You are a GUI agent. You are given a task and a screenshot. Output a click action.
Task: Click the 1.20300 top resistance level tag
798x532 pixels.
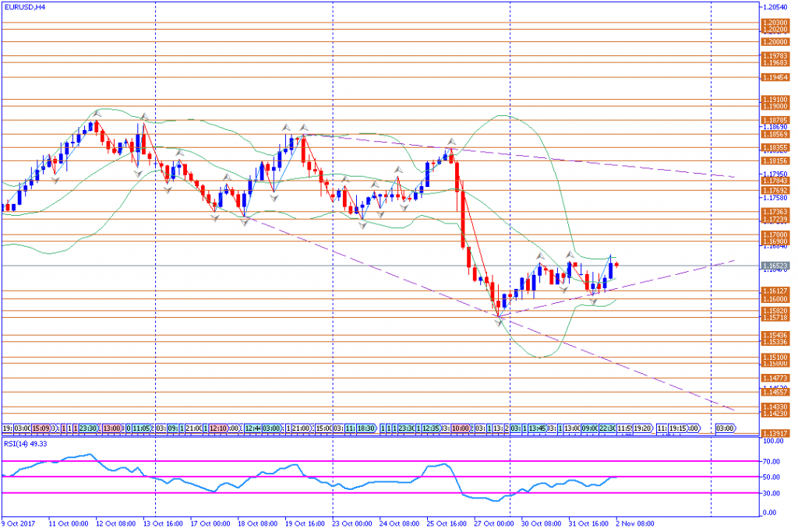click(x=775, y=23)
